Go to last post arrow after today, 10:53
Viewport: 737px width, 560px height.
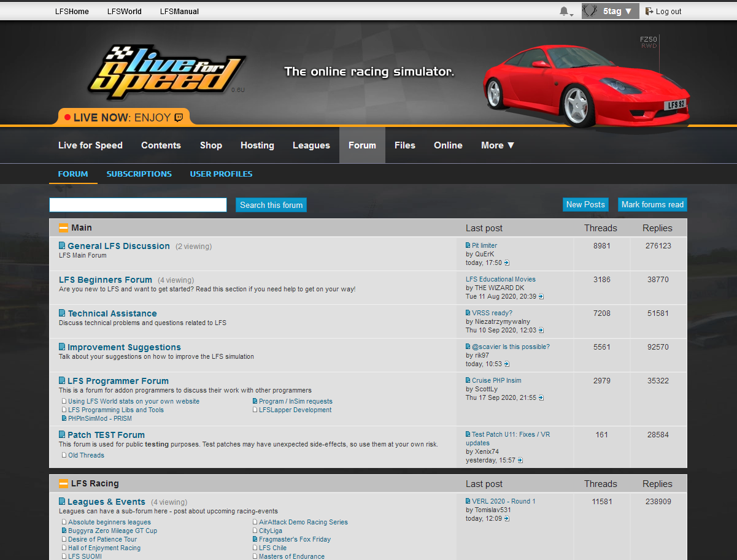[x=507, y=364]
